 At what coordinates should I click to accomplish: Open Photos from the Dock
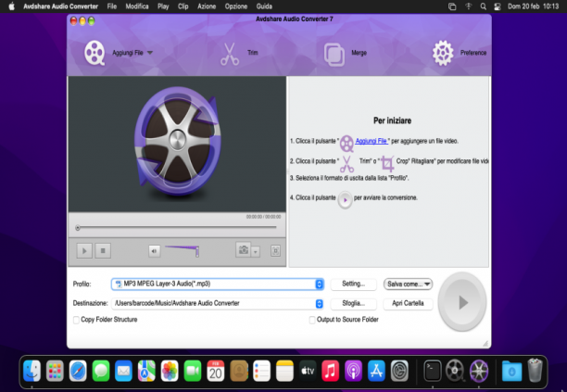click(x=170, y=371)
